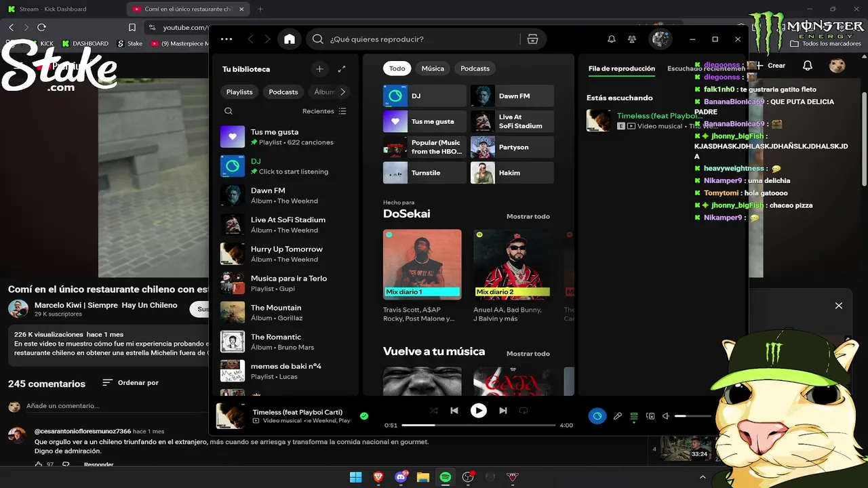Select the Todo filter chip
868x488 pixels.
click(397, 68)
